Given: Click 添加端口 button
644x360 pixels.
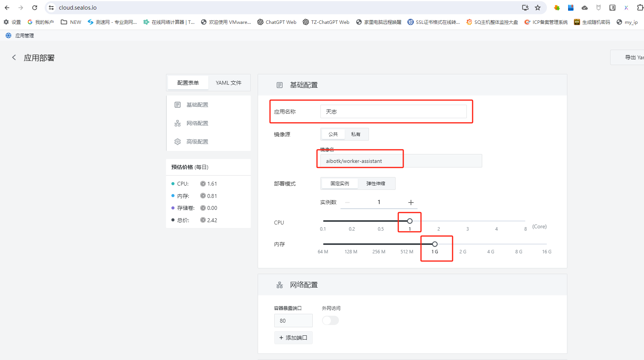Looking at the screenshot, I should coord(293,338).
